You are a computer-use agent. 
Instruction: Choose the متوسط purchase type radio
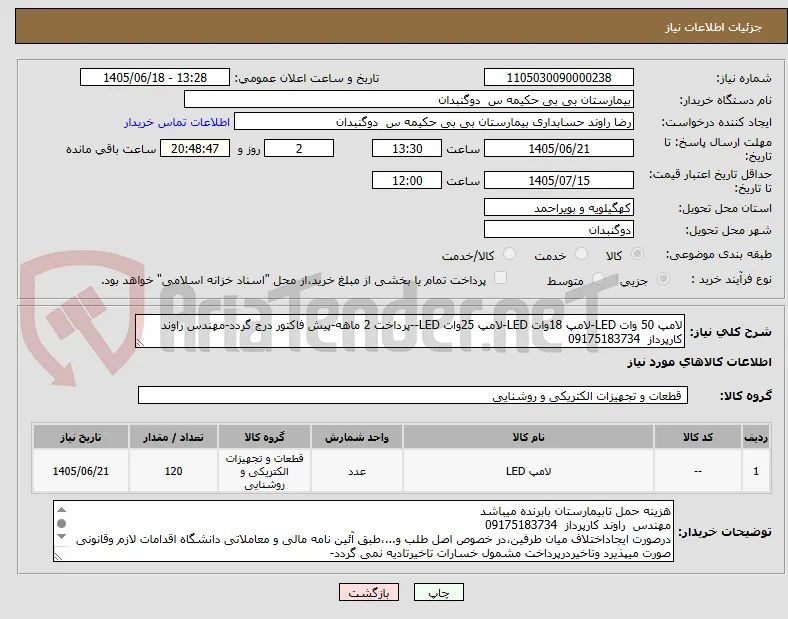click(x=598, y=278)
